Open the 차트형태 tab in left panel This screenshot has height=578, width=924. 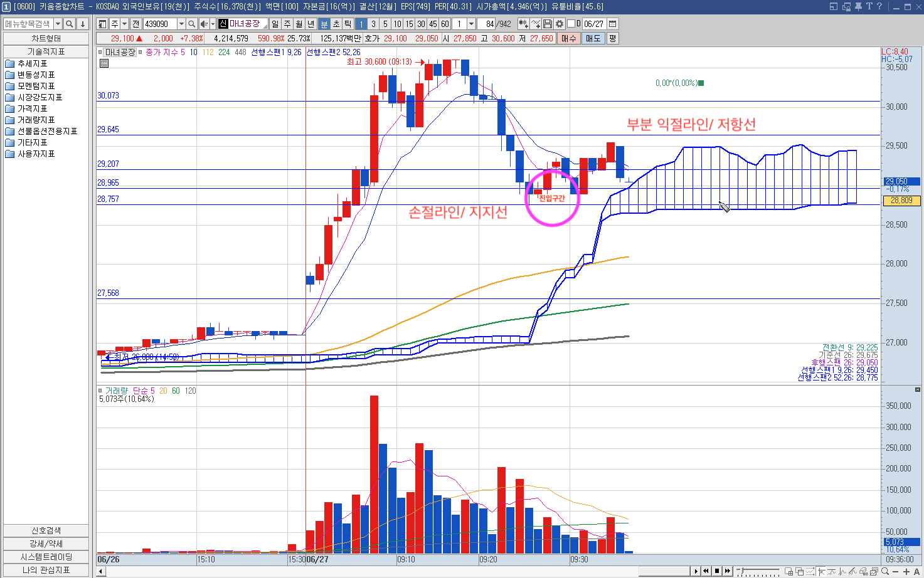[x=46, y=38]
